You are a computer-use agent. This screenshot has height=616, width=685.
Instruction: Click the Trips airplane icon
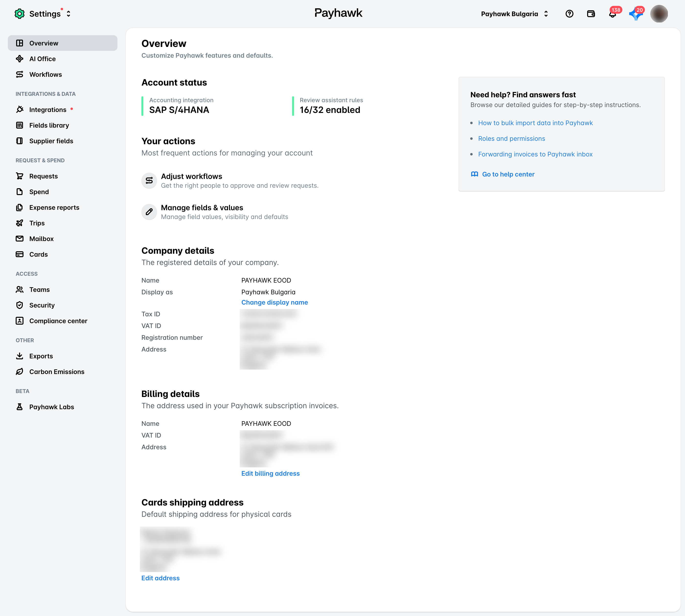click(20, 223)
